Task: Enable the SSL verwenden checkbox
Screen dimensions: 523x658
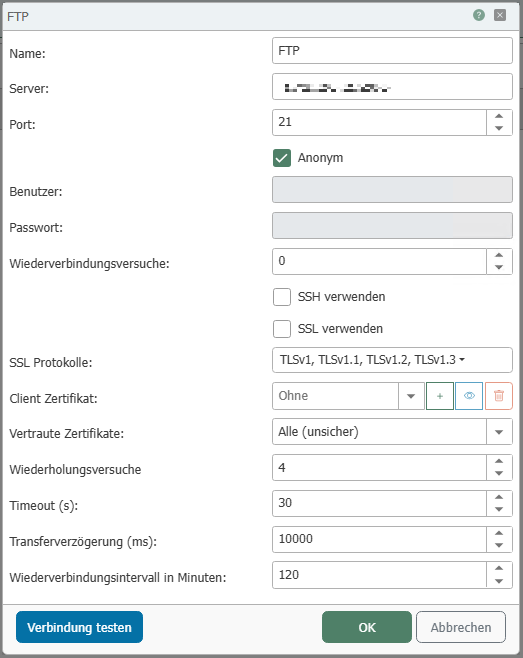Action: (x=282, y=329)
